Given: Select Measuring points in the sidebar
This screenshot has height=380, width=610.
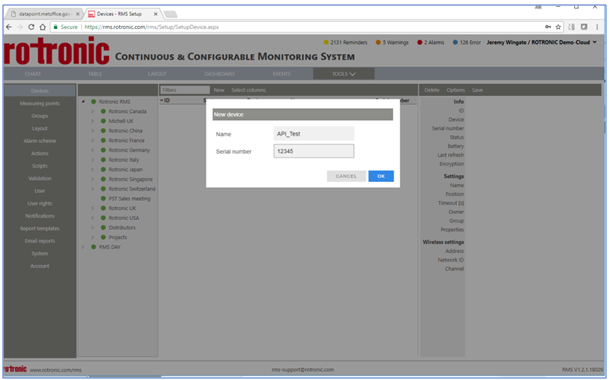Looking at the screenshot, I should click(40, 103).
